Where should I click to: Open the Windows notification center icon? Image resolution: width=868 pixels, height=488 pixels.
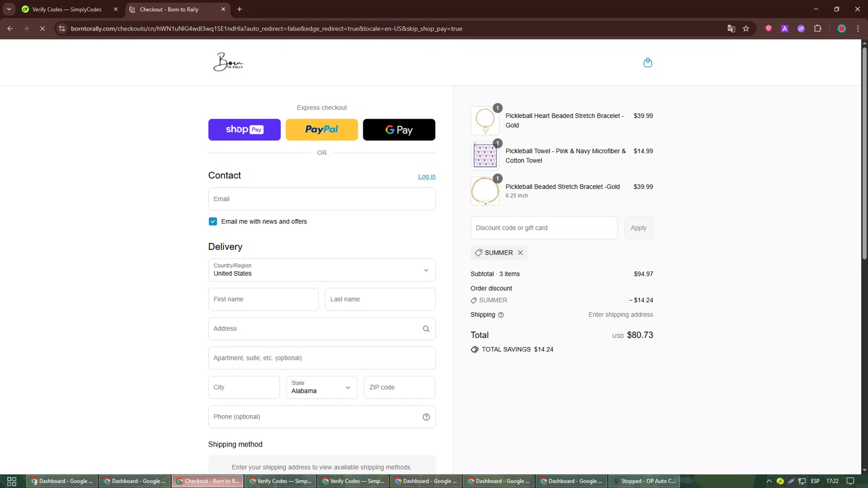tap(850, 481)
